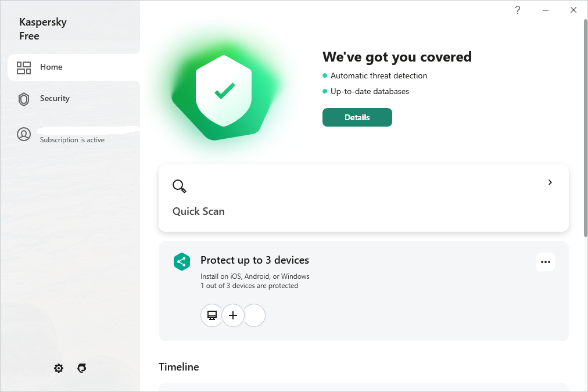Image resolution: width=588 pixels, height=392 pixels.
Task: Minimize the Kaspersky window
Action: coord(546,10)
